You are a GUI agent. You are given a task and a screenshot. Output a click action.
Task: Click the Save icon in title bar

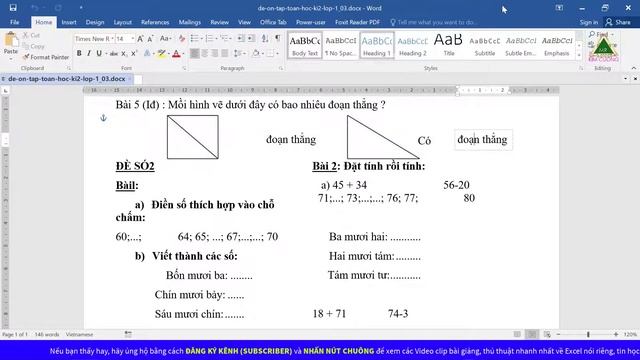[13, 8]
